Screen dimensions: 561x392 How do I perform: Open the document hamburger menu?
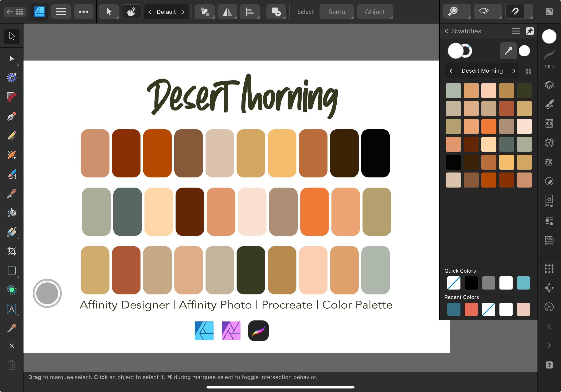[61, 12]
